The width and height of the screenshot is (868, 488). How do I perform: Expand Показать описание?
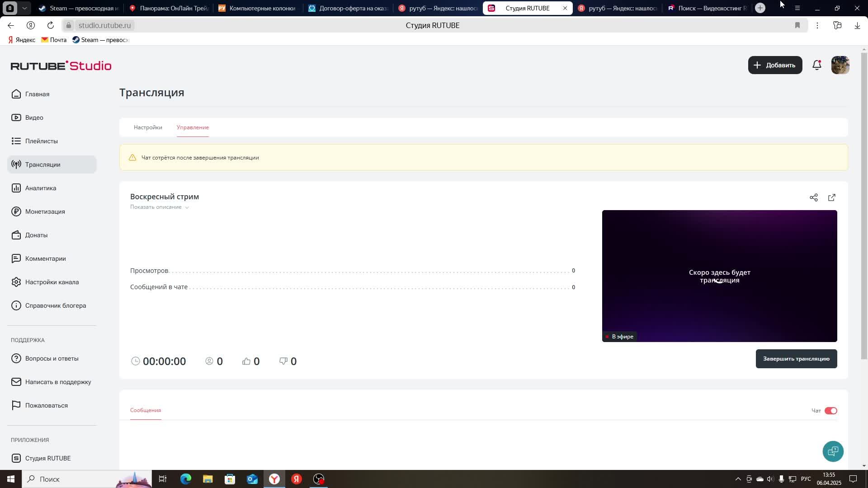(159, 207)
